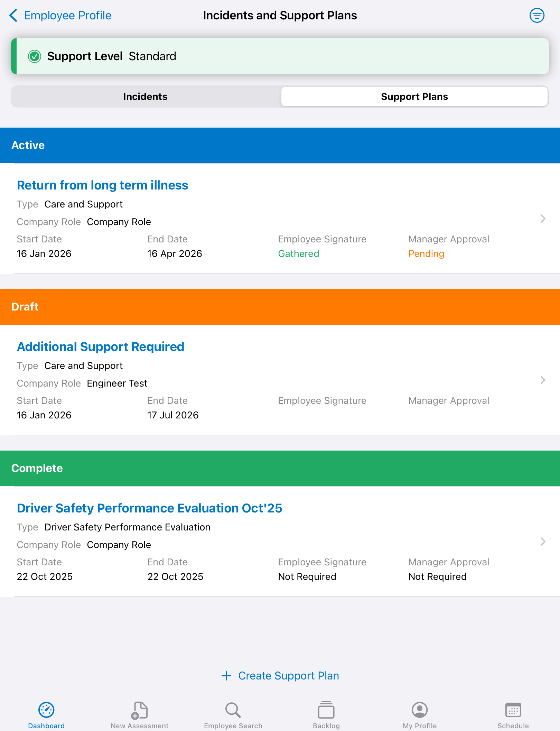Open the New Assessment tab label

point(140,726)
